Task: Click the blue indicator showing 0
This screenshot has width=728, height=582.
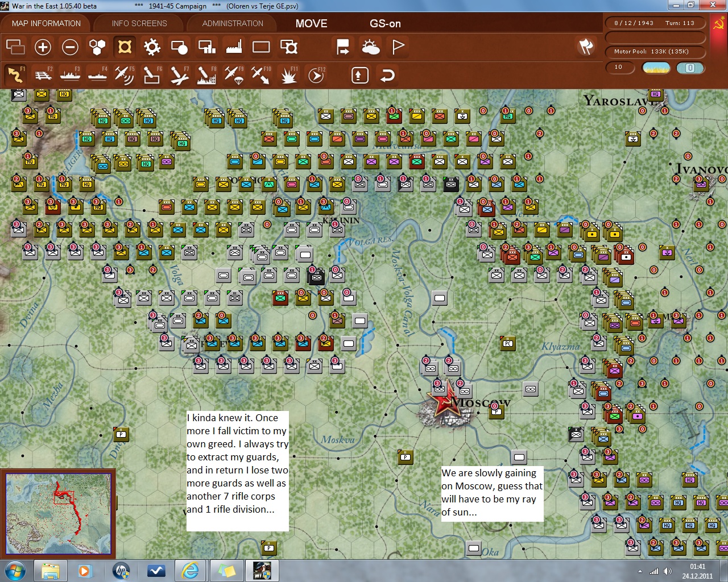Action: point(690,68)
